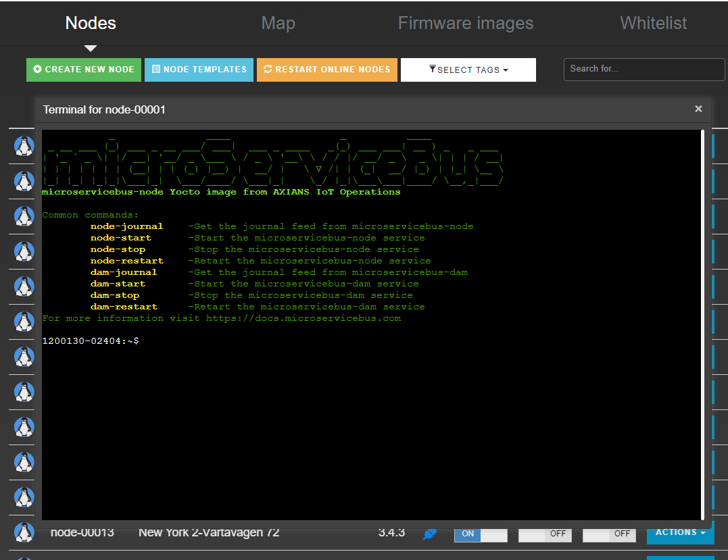Close the Terminal for node-00001 dialog
728x560 pixels.
698,109
